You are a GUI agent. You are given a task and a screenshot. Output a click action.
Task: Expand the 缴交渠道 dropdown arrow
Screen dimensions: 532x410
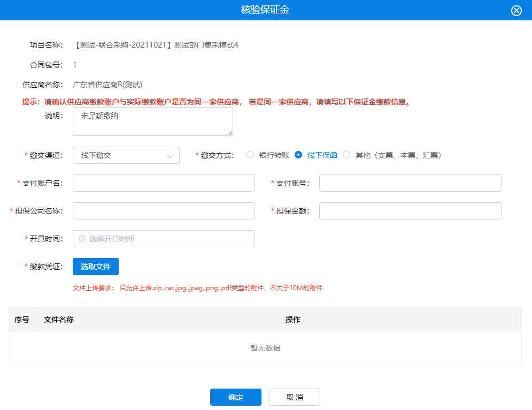[170, 156]
